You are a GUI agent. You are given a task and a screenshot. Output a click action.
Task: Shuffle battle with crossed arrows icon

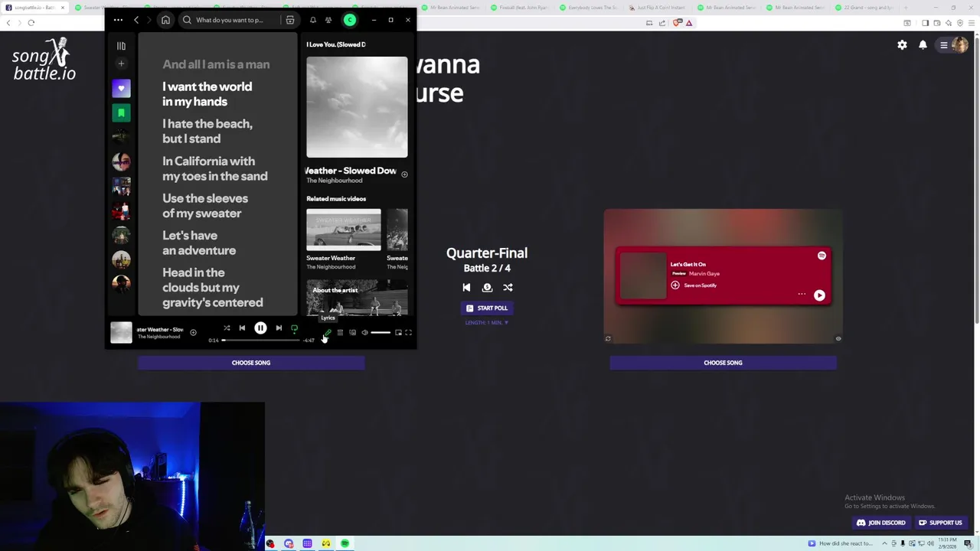click(508, 288)
